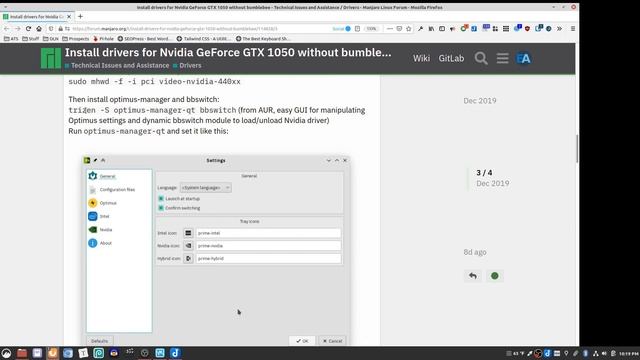Jump to last post via 8d ago
The height and width of the screenshot is (360, 640).
click(475, 252)
